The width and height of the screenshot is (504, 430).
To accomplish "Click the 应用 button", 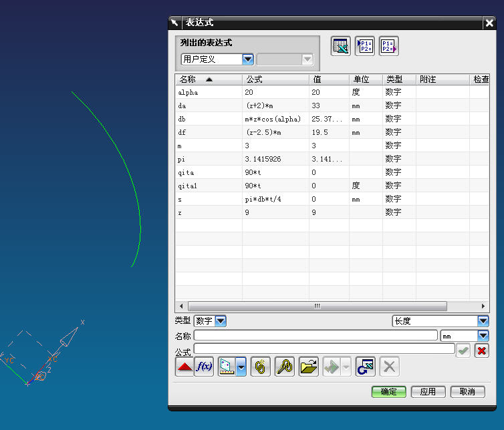I will tap(428, 392).
